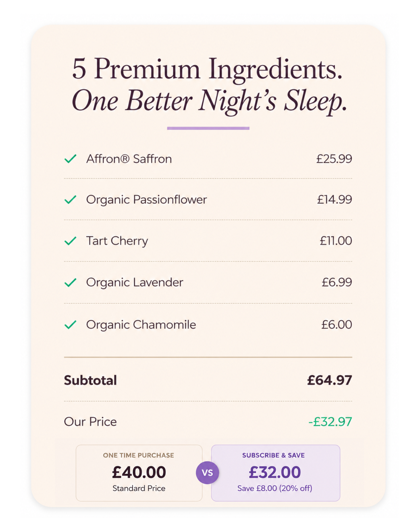Click the green checkmark beside Affron Saffron

click(70, 159)
